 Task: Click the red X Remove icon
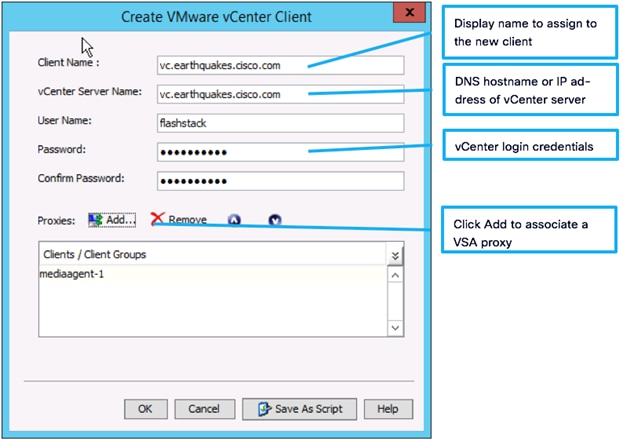(157, 219)
